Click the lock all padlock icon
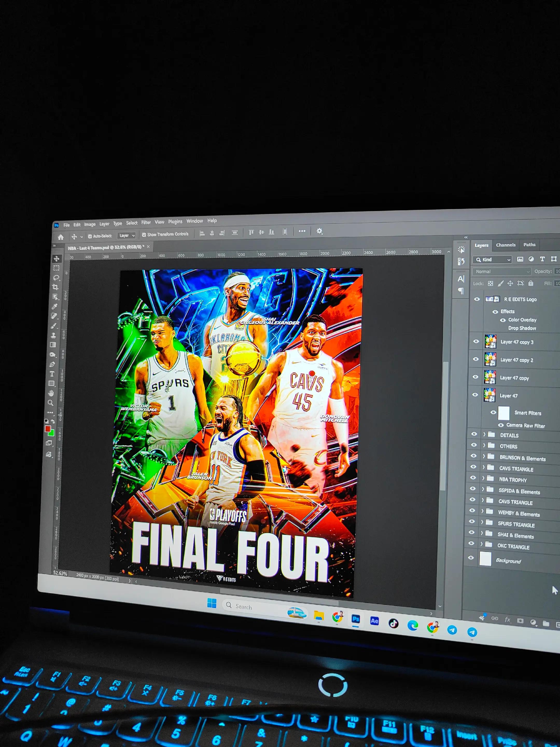Screen dimensions: 560x747 tap(531, 283)
